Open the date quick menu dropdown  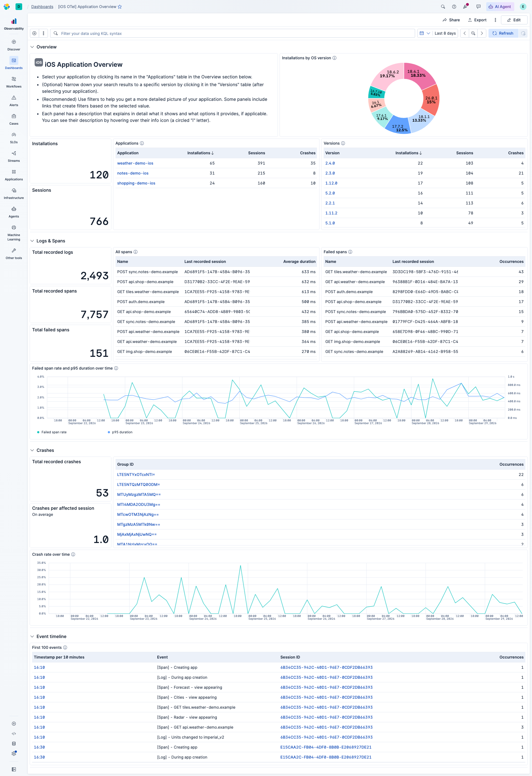coord(424,34)
